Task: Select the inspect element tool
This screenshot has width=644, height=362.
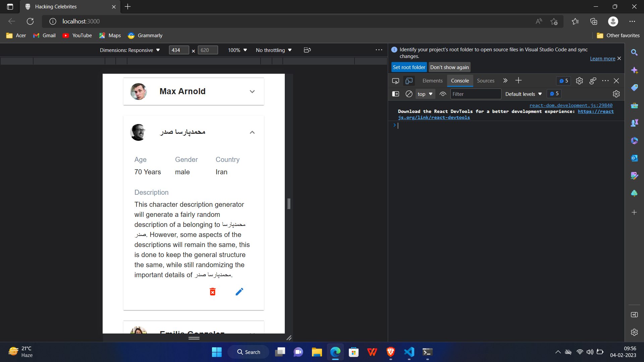Action: pyautogui.click(x=395, y=81)
